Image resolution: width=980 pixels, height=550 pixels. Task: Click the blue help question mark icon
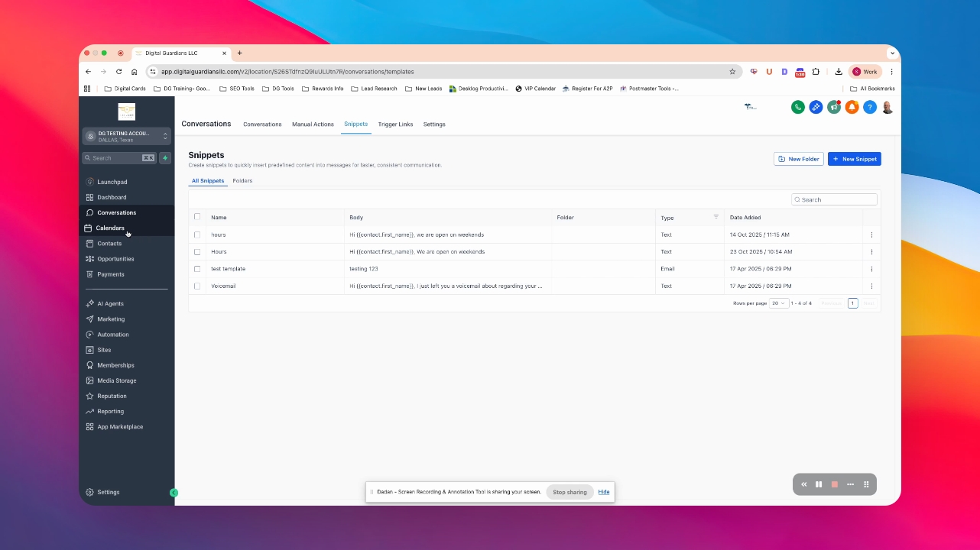tap(869, 107)
